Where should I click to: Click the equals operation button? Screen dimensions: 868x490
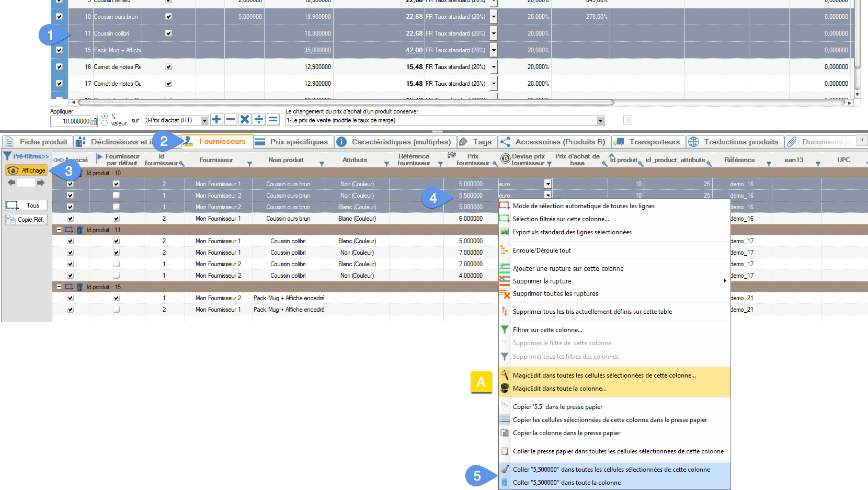coord(273,120)
